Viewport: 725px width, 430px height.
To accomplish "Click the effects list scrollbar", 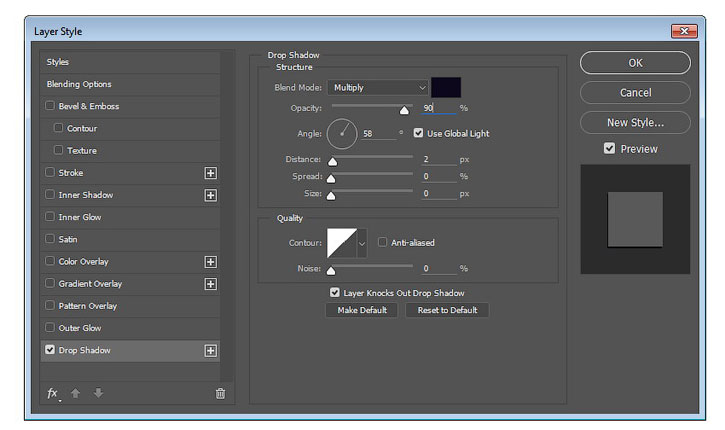I will (227, 215).
